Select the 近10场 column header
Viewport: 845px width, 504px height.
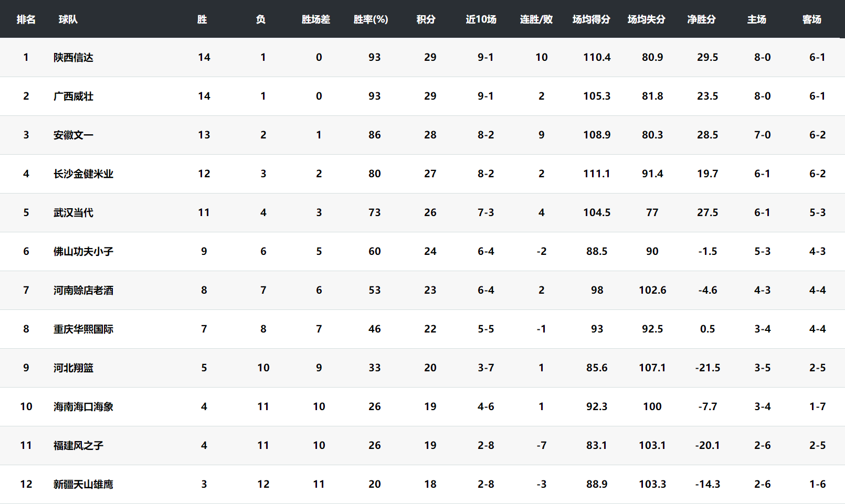coord(481,19)
